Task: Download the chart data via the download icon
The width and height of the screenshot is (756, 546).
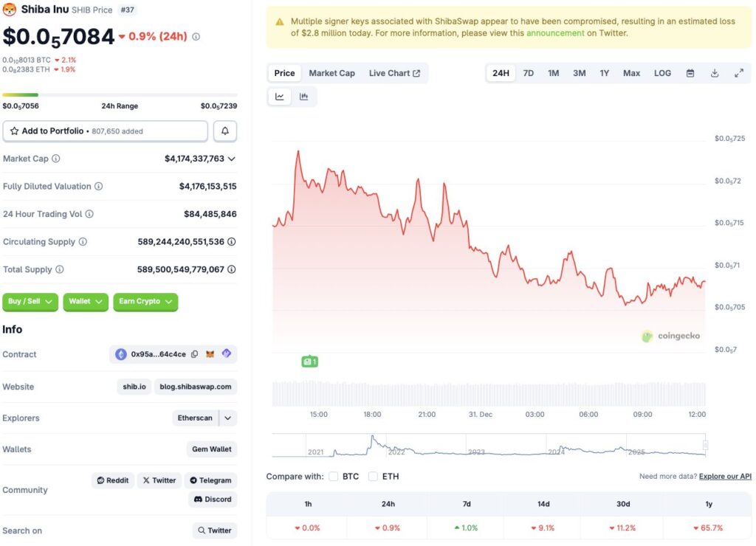Action: (714, 73)
